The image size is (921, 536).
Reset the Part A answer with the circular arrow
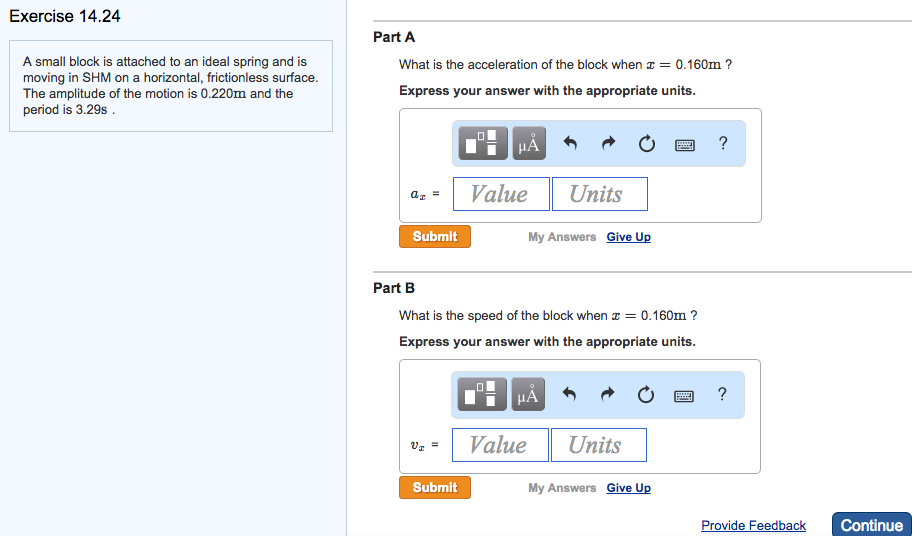[646, 144]
